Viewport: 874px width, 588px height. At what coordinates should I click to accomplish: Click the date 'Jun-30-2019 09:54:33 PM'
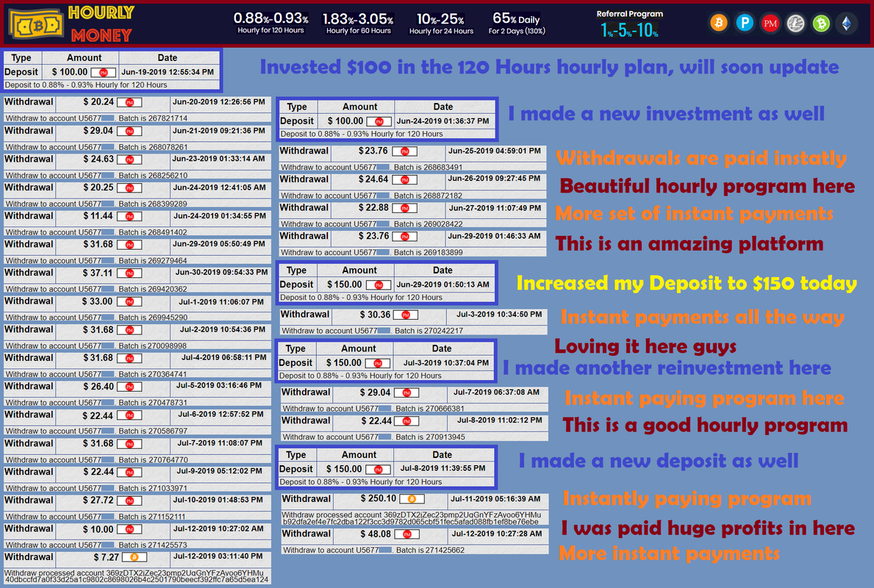221,273
